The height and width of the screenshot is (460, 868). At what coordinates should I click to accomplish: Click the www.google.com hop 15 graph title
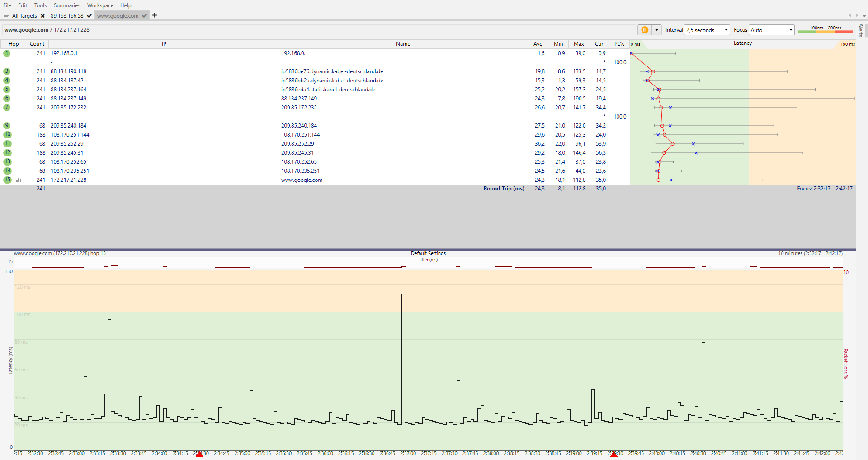[x=60, y=253]
